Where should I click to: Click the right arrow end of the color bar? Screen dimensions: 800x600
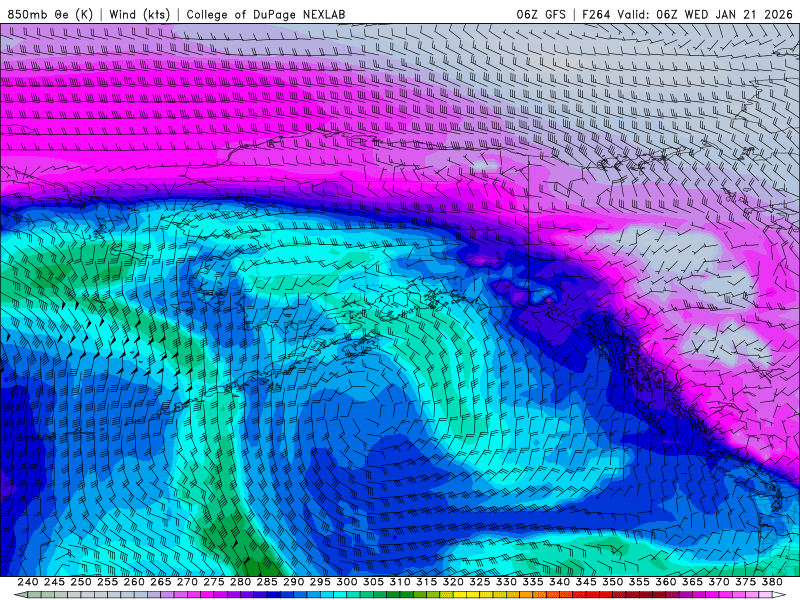coord(779,595)
